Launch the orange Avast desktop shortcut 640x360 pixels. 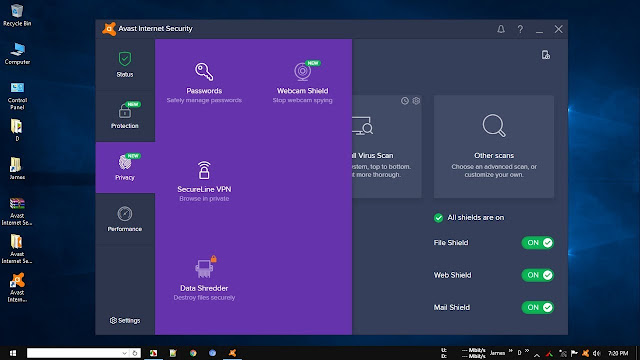pos(17,287)
